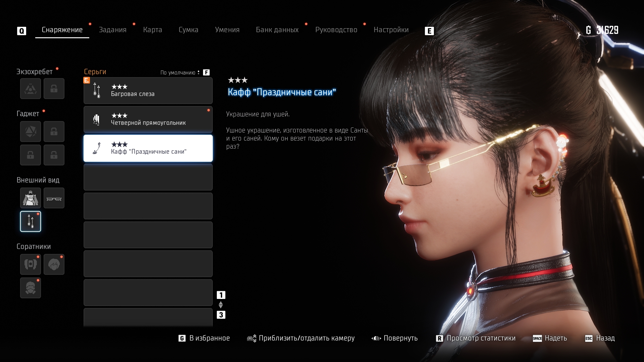Click the page 3 indicator

pos(221,315)
